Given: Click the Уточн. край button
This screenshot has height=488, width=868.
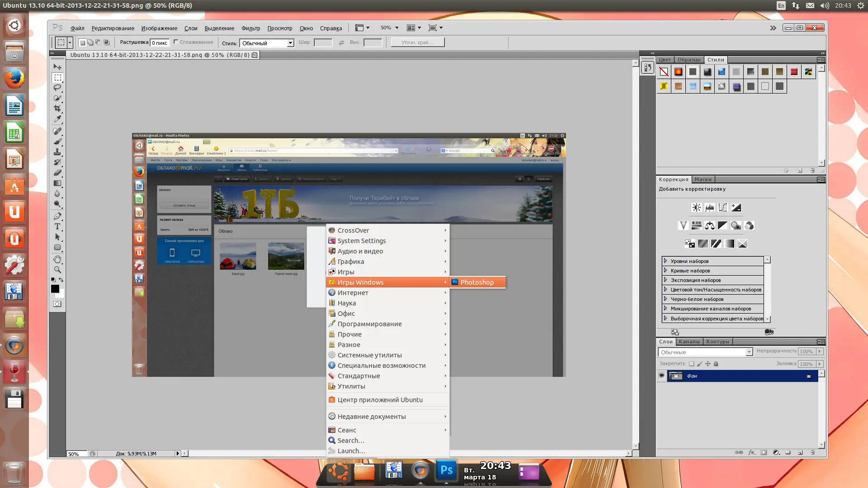Looking at the screenshot, I should point(417,42).
